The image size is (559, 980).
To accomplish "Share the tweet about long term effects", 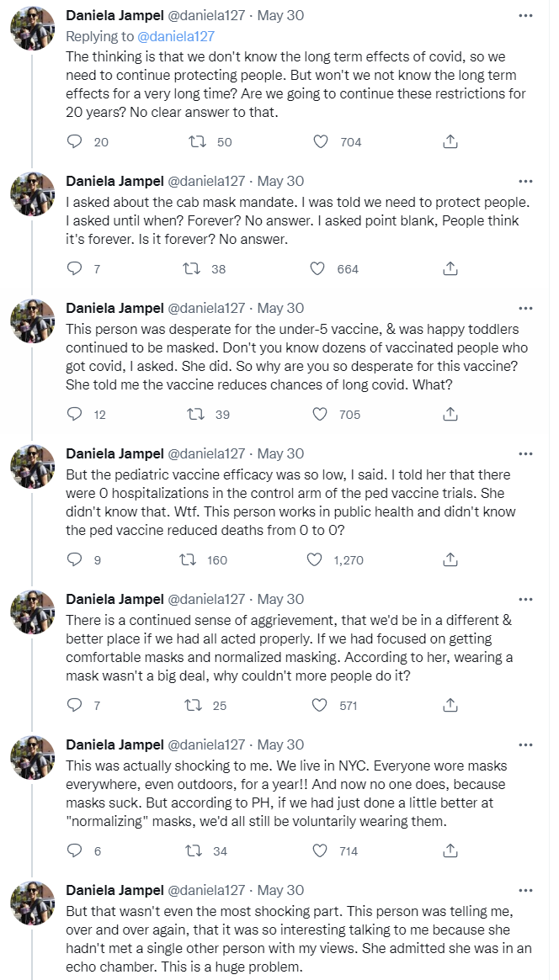I will [450, 141].
